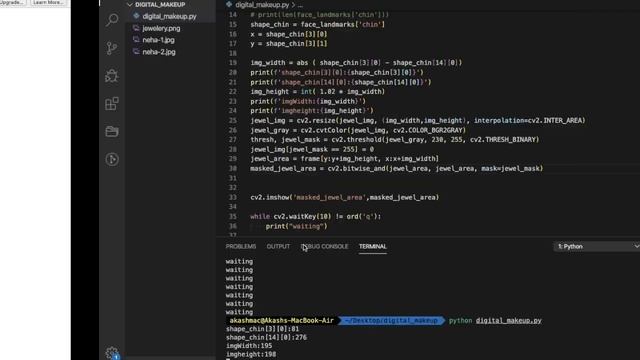Open the Manage gear icon
The width and height of the screenshot is (640, 360).
pos(112,353)
